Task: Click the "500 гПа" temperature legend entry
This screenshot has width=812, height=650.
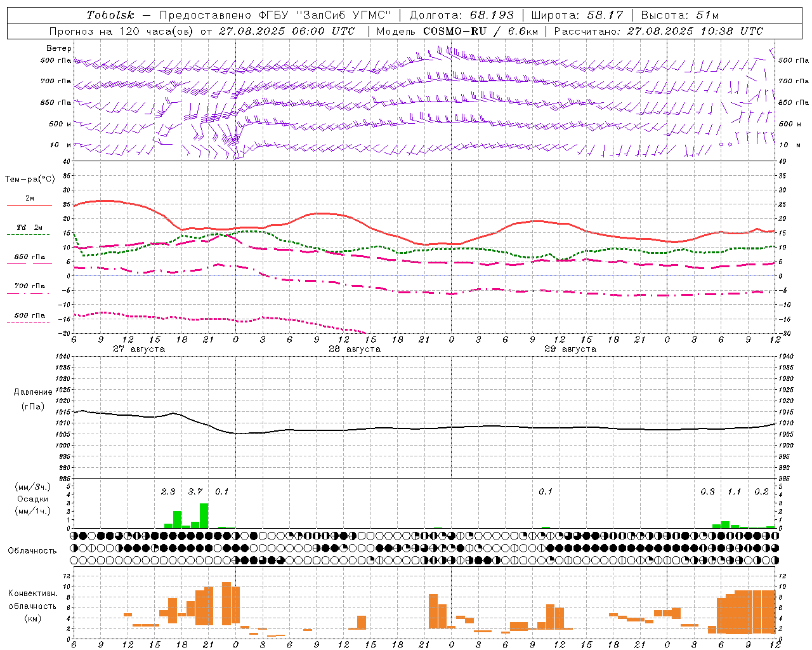Action: pos(29,315)
